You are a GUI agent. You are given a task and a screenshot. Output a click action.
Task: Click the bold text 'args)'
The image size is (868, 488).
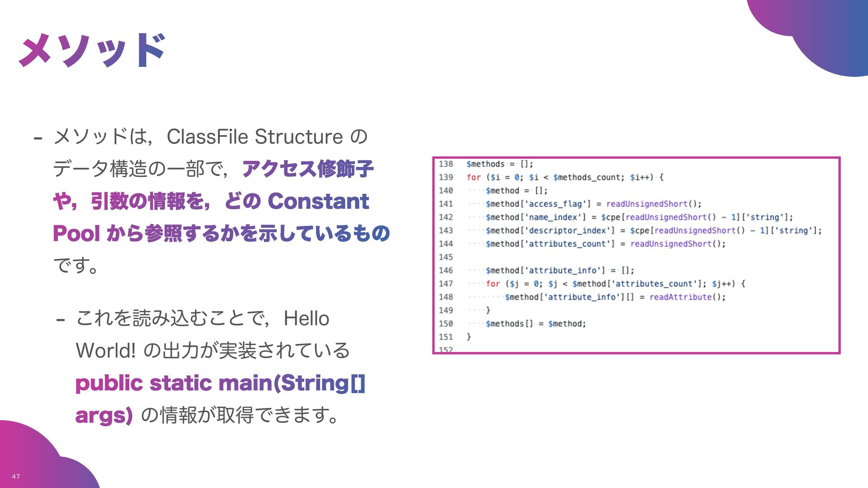click(104, 415)
